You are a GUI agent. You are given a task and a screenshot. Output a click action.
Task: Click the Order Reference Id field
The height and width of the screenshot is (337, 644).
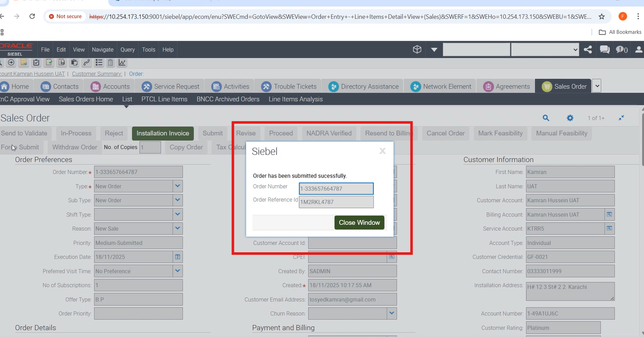tap(336, 202)
